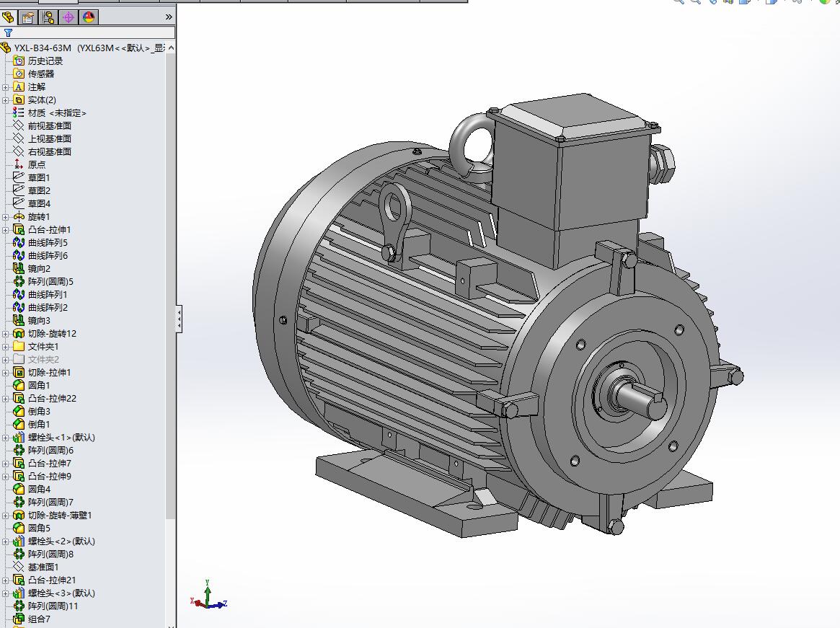
Task: Select the 阵列(圆周)11 pattern row
Action: click(45, 606)
